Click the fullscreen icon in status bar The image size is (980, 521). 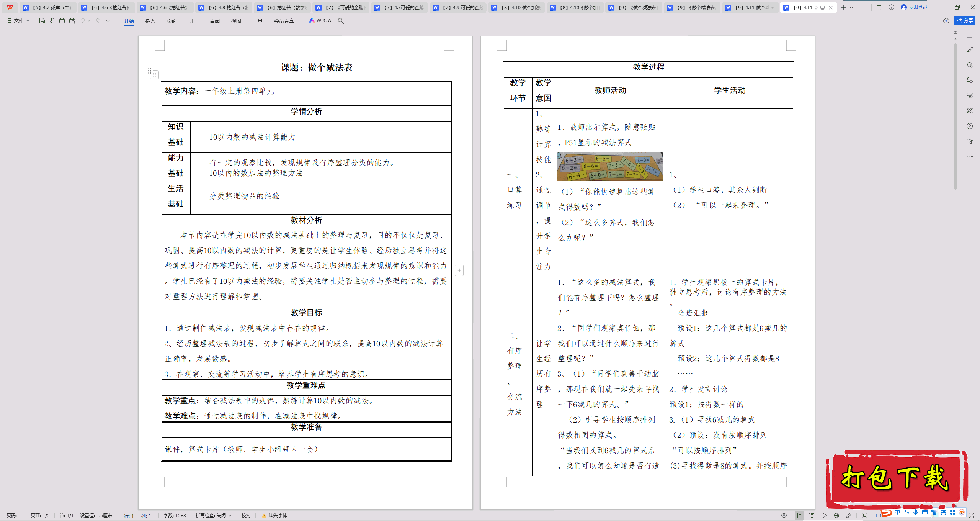coord(972,516)
